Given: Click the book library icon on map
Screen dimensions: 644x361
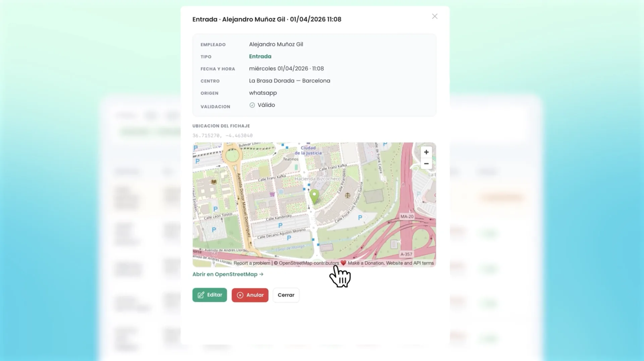Looking at the screenshot, I should point(214,182).
